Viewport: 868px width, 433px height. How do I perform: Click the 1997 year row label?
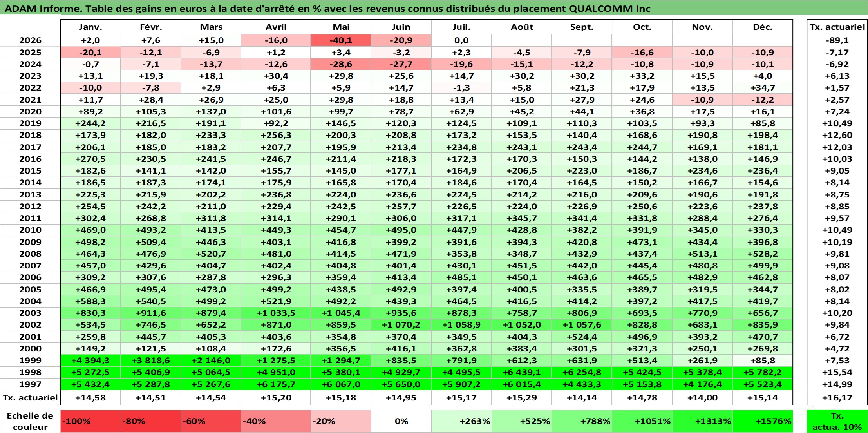tap(30, 384)
